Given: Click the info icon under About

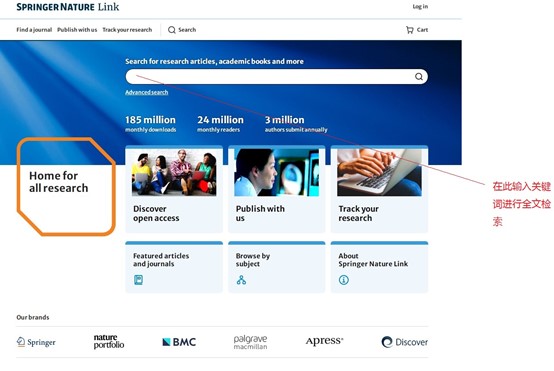Looking at the screenshot, I should (x=344, y=280).
